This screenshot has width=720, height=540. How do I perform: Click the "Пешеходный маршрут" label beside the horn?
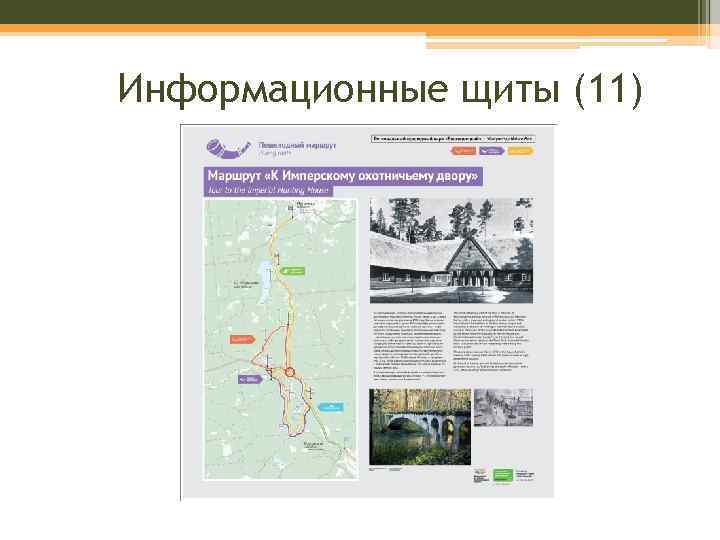tap(297, 145)
